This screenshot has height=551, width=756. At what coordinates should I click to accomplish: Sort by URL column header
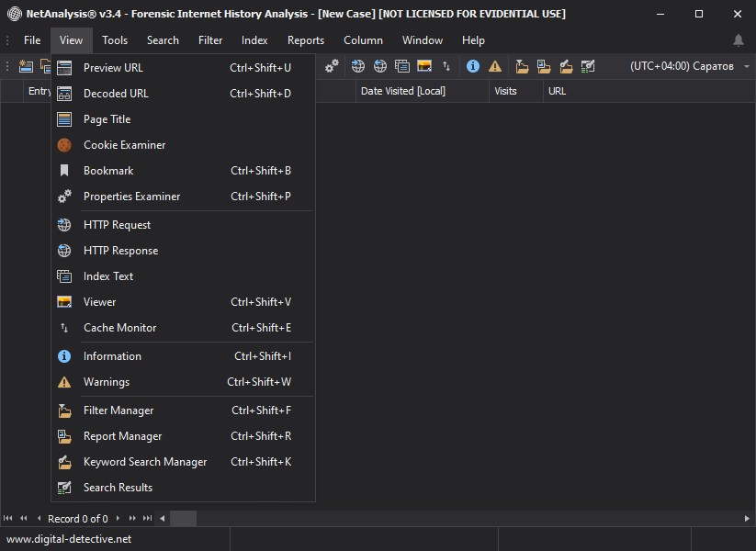[x=649, y=91]
